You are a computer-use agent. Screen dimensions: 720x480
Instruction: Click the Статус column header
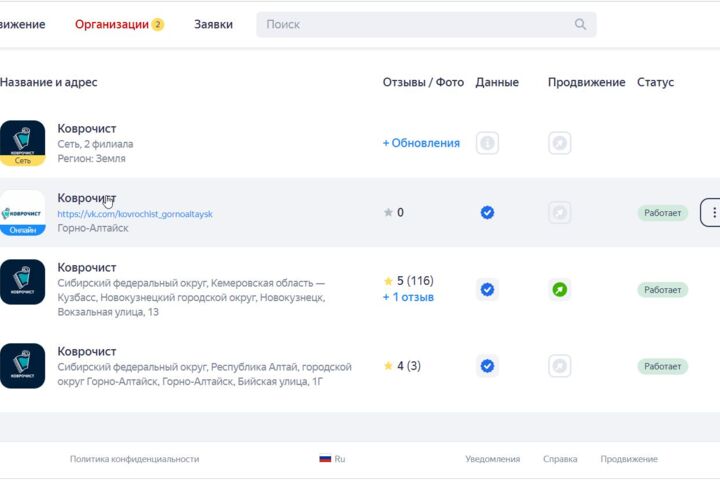click(655, 82)
